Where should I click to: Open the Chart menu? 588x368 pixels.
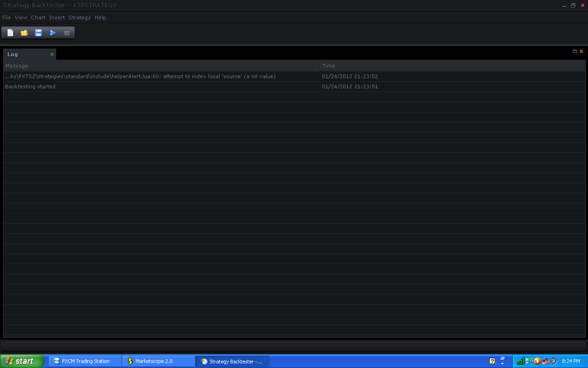click(x=38, y=17)
